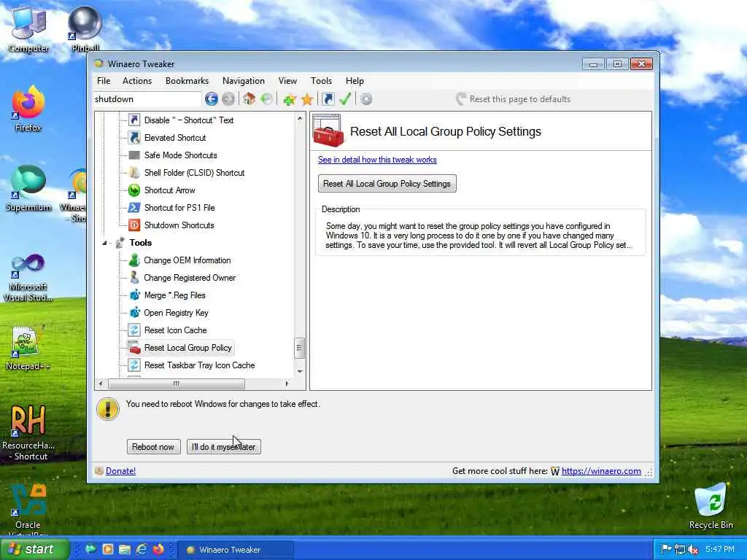Click the Reset Taskbar Tray Icon Cache icon

pos(134,365)
